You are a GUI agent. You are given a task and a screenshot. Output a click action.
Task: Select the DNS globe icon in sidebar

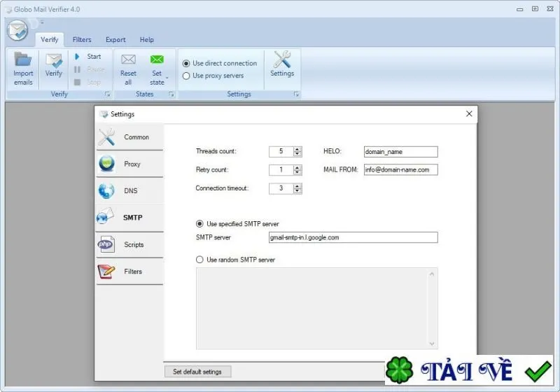[x=106, y=190]
